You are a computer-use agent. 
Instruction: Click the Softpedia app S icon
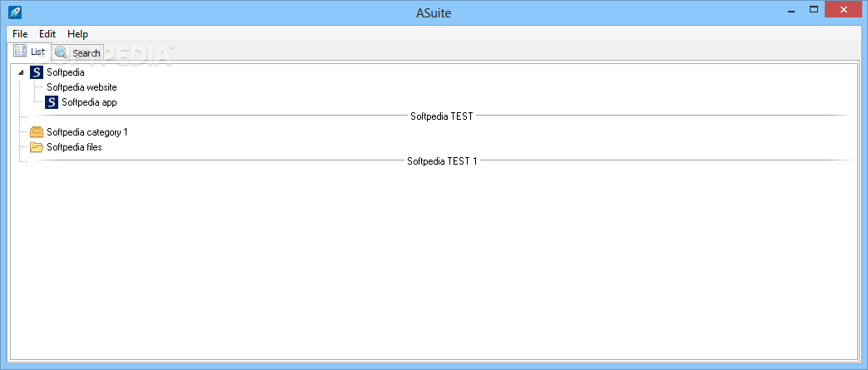point(52,102)
